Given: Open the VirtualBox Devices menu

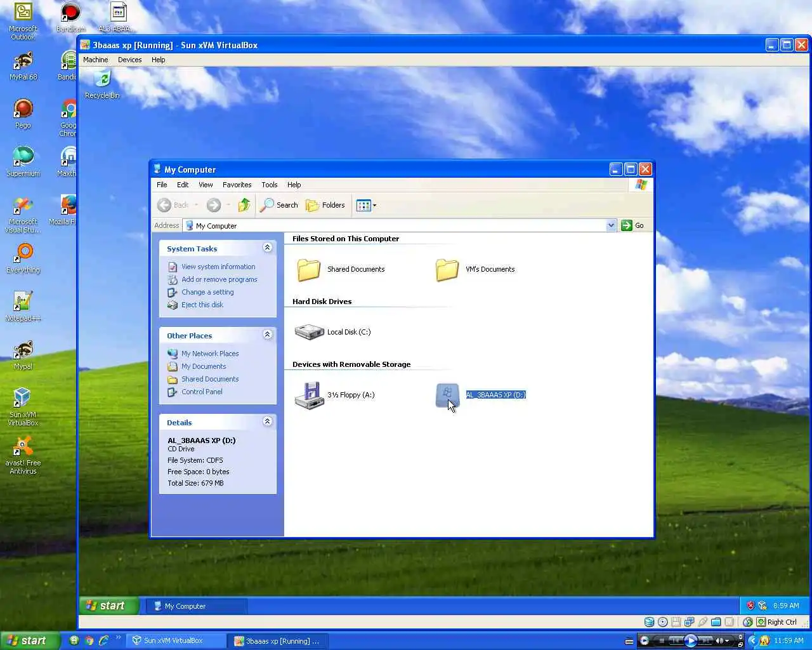Looking at the screenshot, I should pyautogui.click(x=129, y=60).
